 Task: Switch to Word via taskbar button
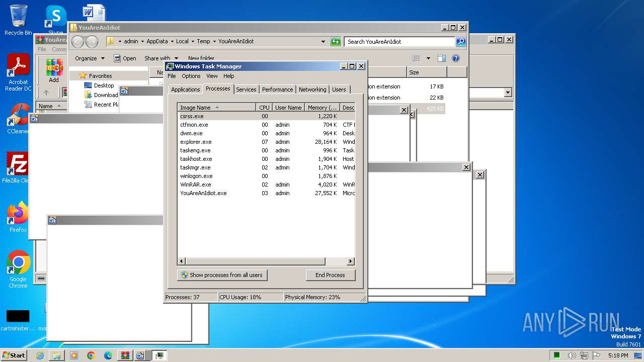tap(142, 355)
